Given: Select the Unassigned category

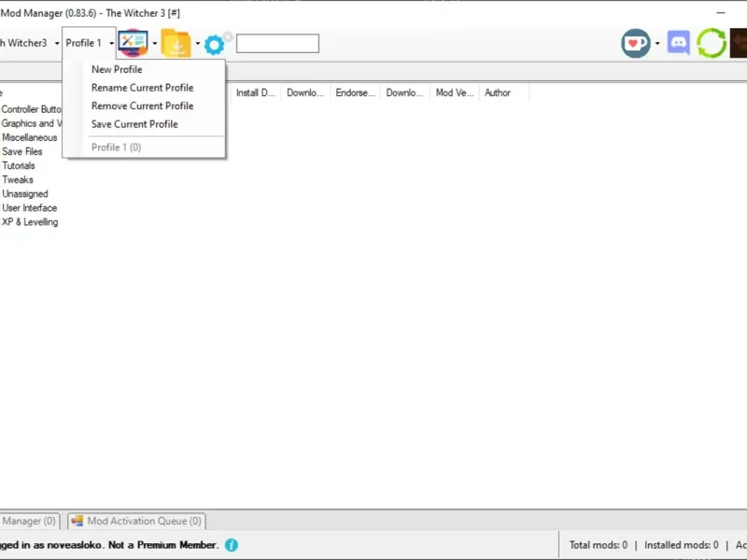Looking at the screenshot, I should click(25, 194).
